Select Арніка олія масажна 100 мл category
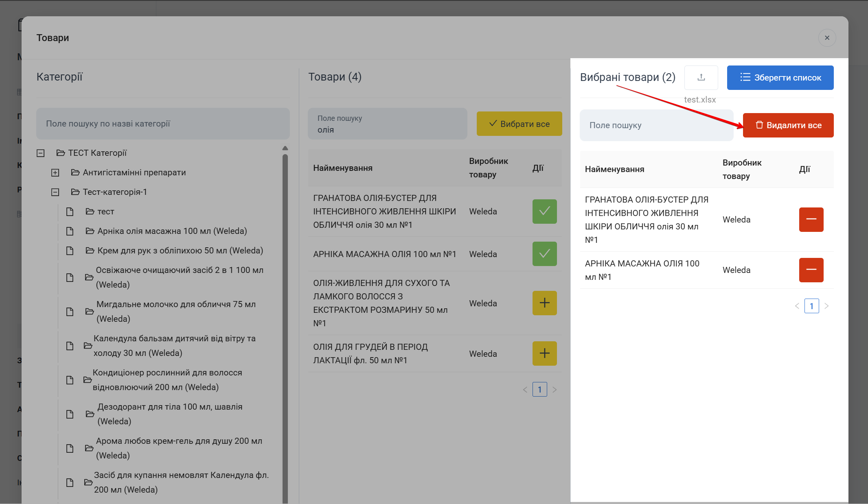 tap(172, 231)
